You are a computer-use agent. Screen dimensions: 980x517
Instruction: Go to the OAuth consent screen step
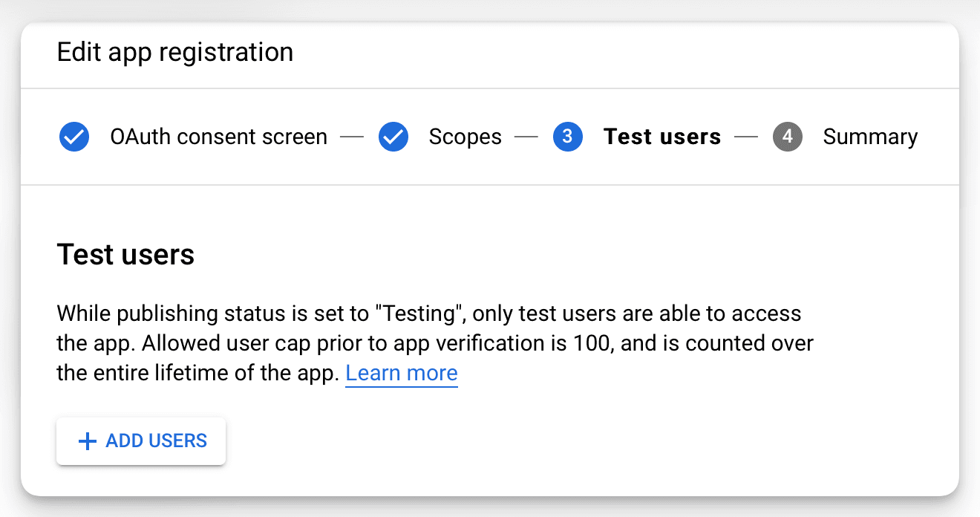click(218, 137)
